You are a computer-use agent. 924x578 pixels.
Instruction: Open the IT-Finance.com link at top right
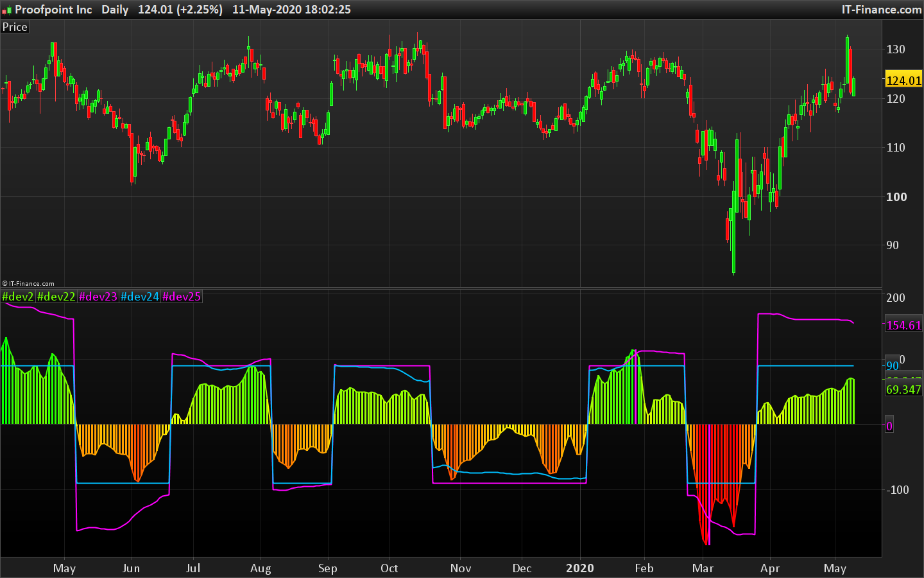882,10
